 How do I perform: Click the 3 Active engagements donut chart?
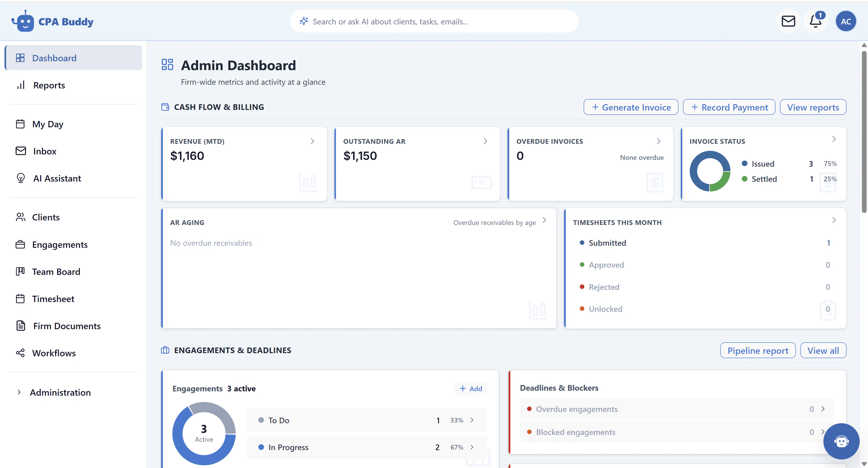204,434
